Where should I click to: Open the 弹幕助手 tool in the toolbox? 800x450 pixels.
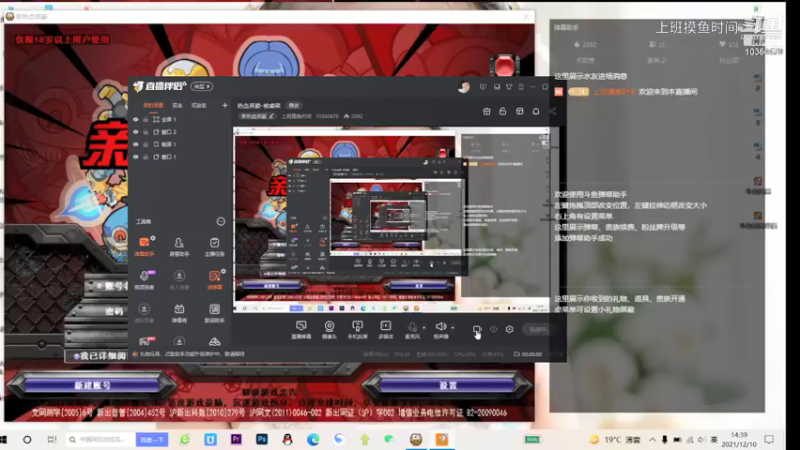point(144,246)
